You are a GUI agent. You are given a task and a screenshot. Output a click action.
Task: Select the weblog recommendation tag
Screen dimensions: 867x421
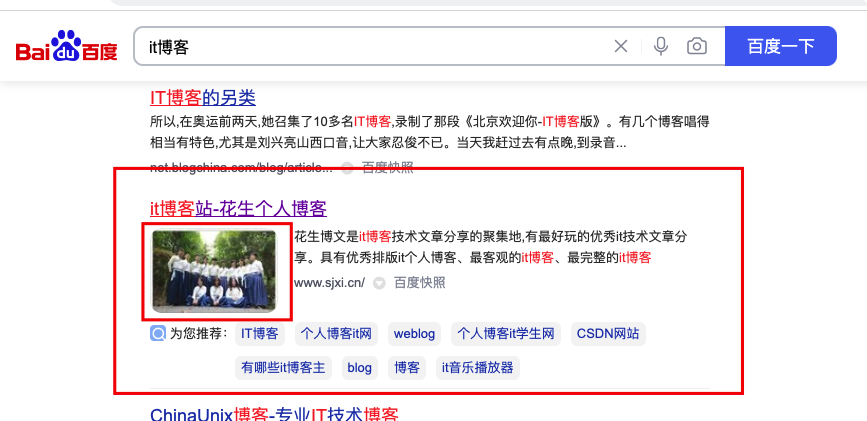coord(414,334)
